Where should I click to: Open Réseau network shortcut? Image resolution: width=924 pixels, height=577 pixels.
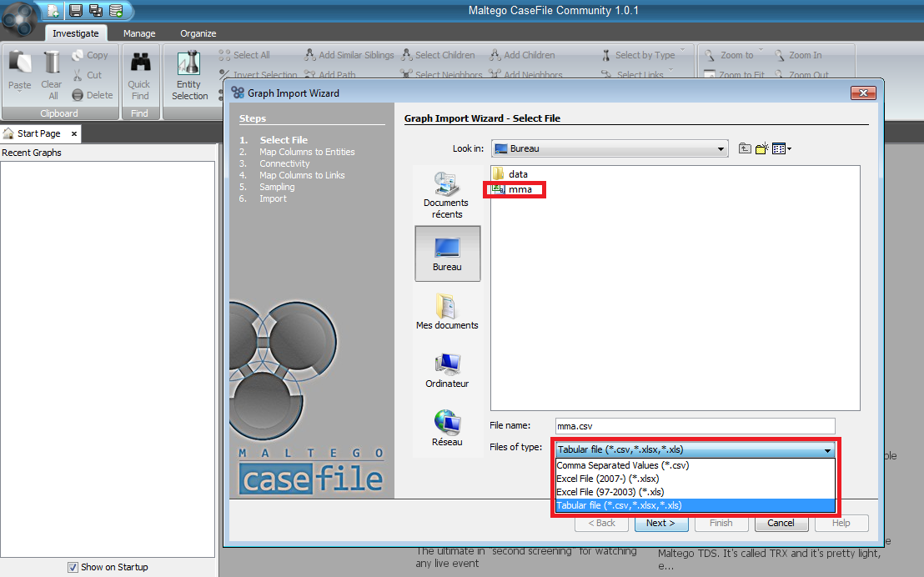[447, 428]
